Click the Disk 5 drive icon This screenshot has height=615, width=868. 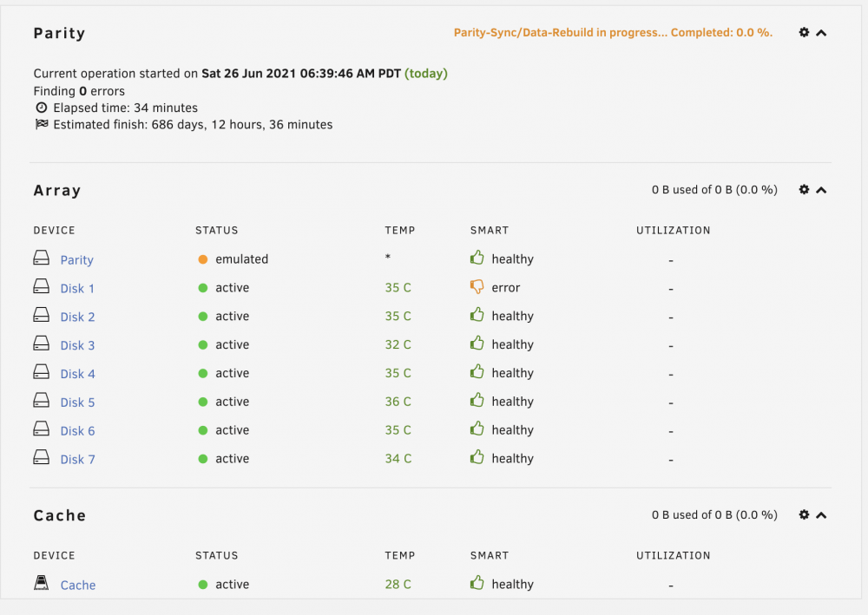coord(42,400)
